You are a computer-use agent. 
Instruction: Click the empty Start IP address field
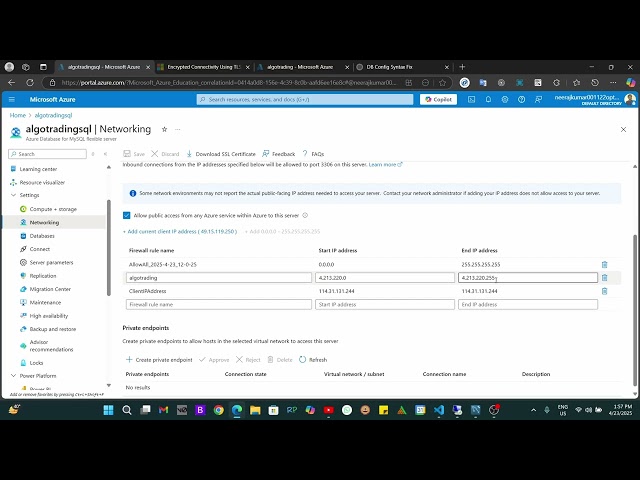[385, 304]
